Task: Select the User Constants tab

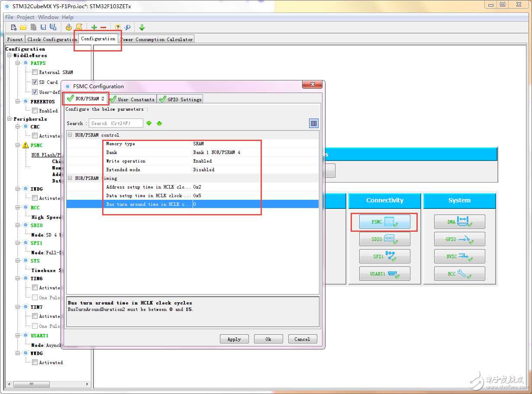Action: pos(132,99)
